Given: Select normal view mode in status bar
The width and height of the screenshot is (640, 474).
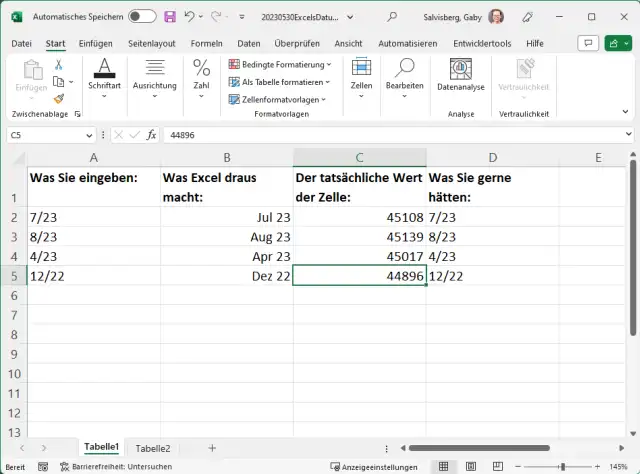Looking at the screenshot, I should pyautogui.click(x=443, y=466).
